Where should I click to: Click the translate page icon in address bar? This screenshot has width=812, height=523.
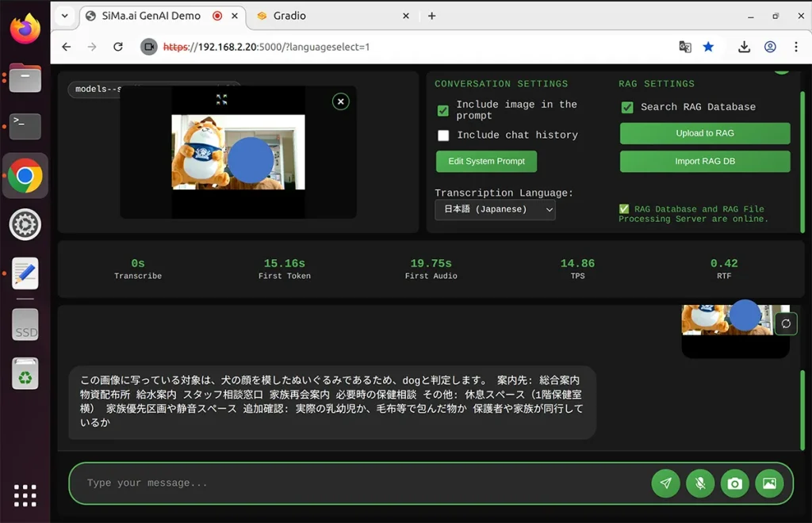pyautogui.click(x=684, y=47)
